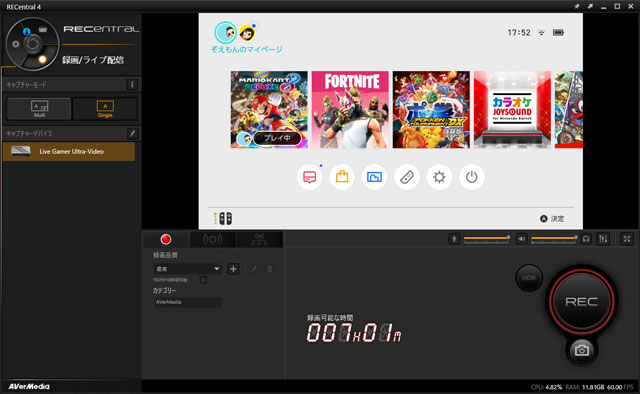This screenshot has height=394, width=640.
Task: Open the multi-stream network tab
Action: click(260, 239)
